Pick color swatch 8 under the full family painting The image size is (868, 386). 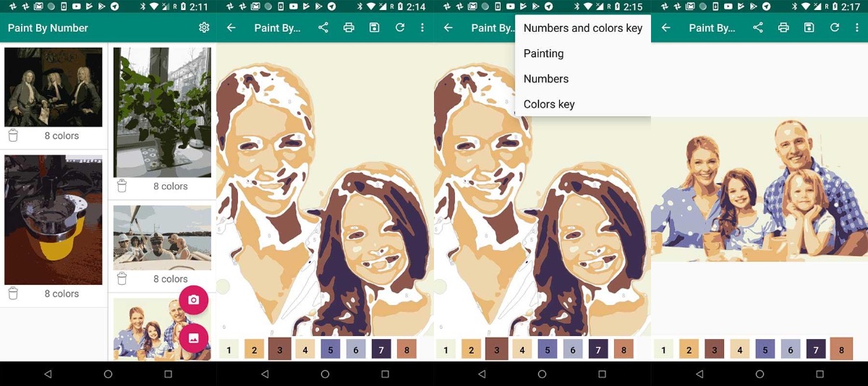point(841,348)
